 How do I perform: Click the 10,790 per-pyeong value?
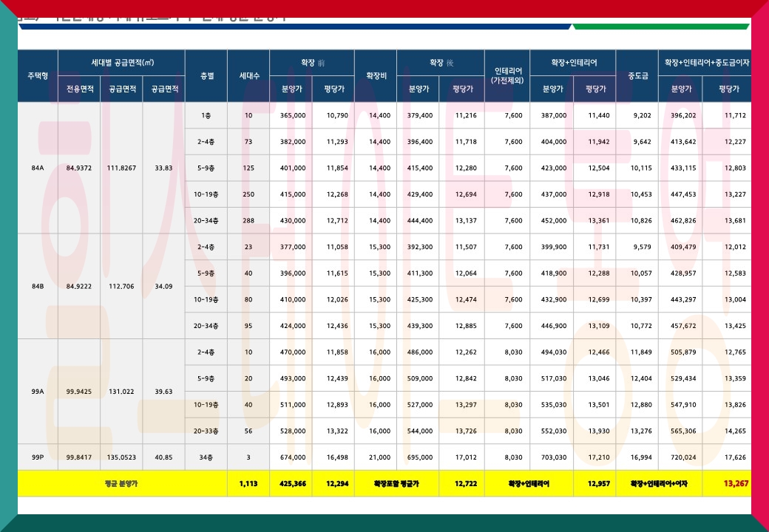click(337, 115)
